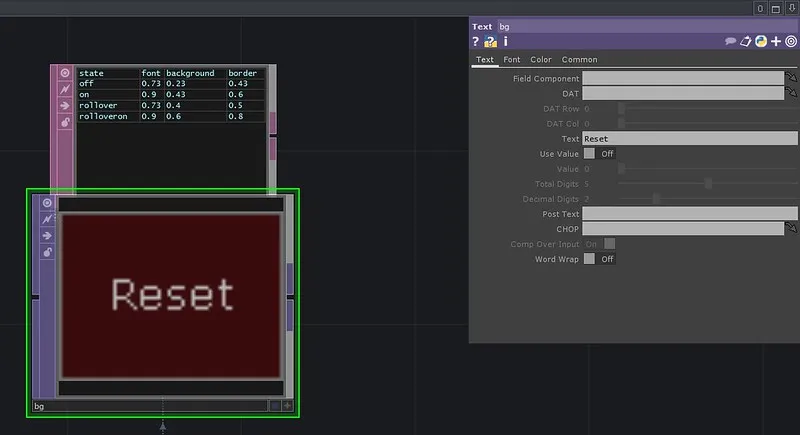Screen dimensions: 800x435
Task: Toggle the Comp Over Input switch
Action: [x=609, y=244]
